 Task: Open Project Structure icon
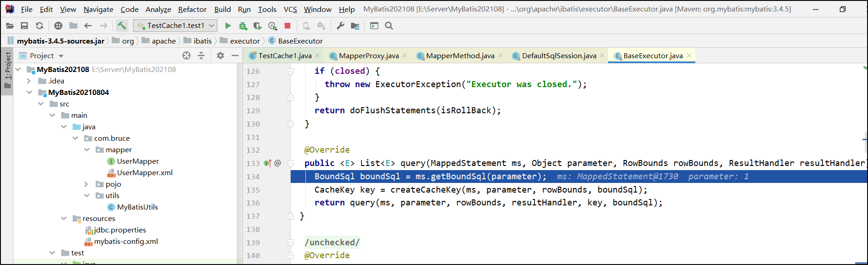[355, 26]
